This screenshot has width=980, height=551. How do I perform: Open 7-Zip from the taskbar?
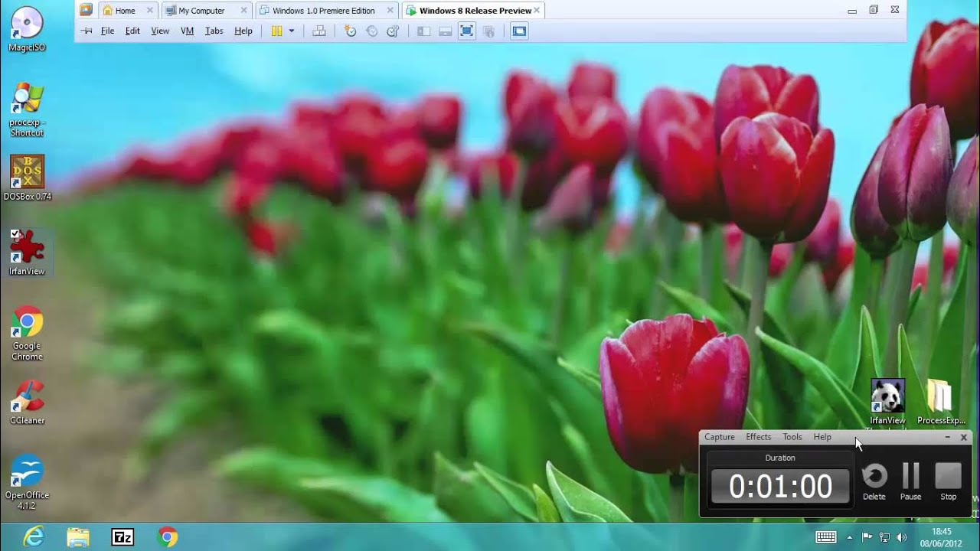coord(122,537)
